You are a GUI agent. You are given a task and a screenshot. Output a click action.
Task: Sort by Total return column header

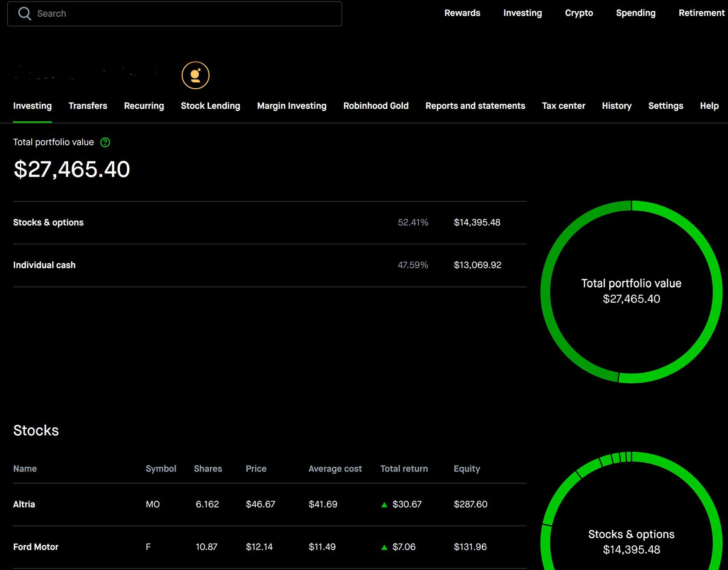[x=404, y=469]
